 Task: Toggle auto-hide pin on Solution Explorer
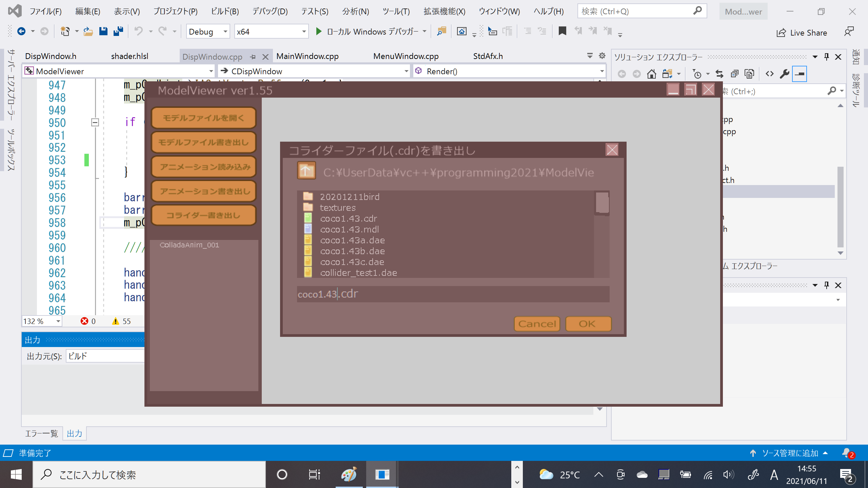[827, 57]
